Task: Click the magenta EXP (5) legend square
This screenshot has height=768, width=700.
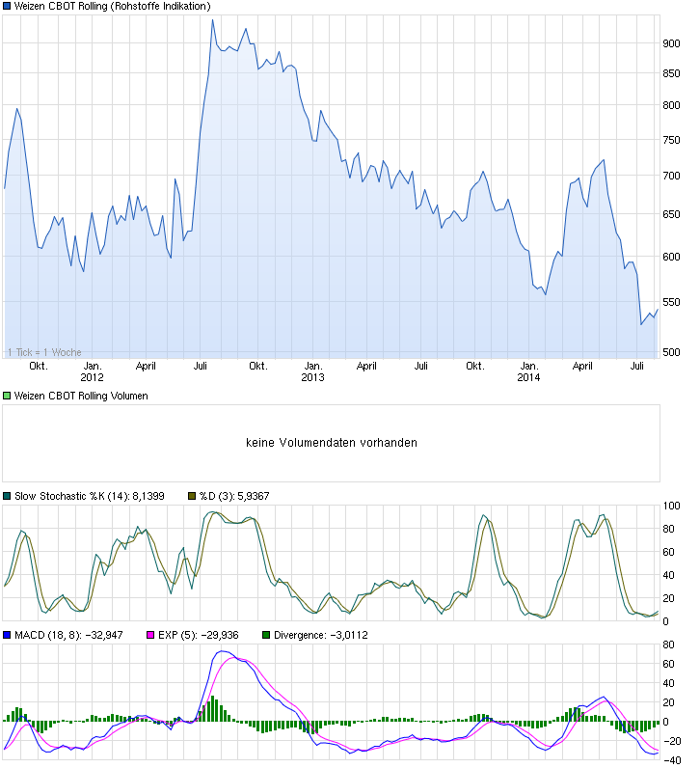Action: [x=148, y=635]
